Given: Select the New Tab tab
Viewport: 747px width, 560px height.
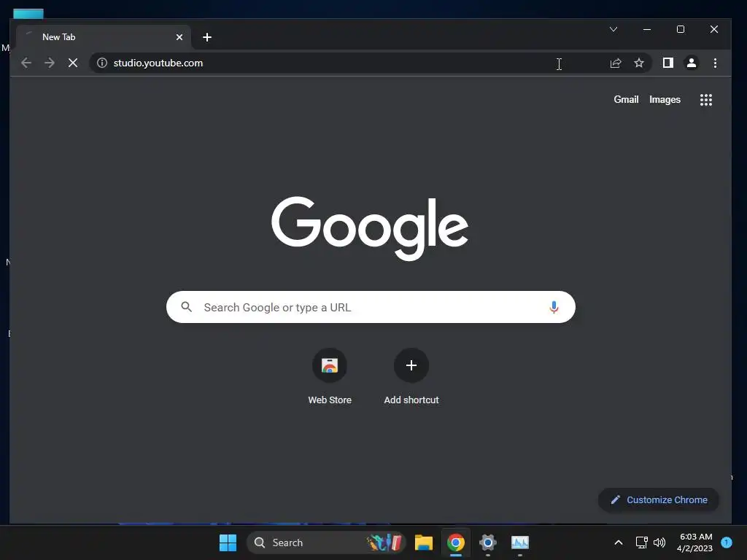Looking at the screenshot, I should (x=103, y=37).
